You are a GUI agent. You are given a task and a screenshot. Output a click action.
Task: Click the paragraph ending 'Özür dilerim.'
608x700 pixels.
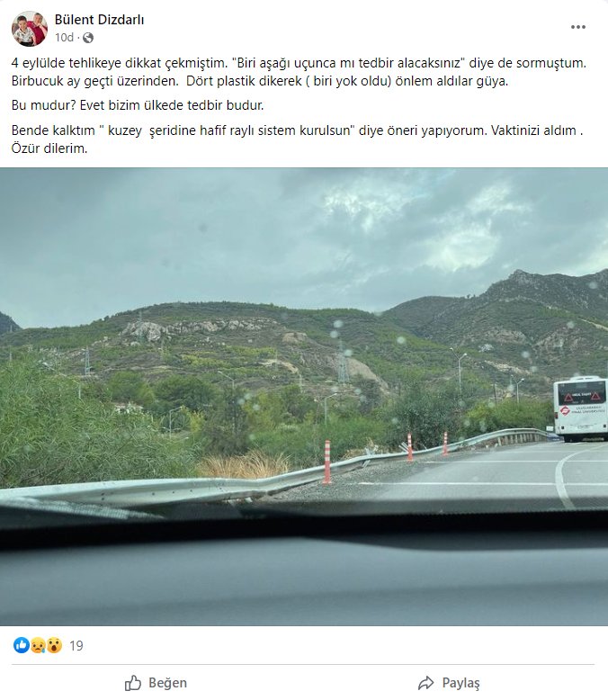298,139
